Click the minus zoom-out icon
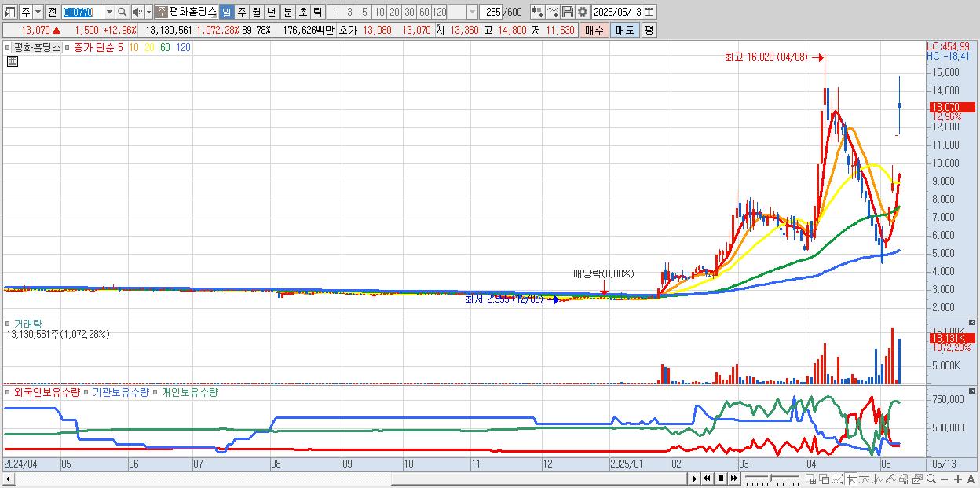The height and width of the screenshot is (488, 980). coord(945,479)
